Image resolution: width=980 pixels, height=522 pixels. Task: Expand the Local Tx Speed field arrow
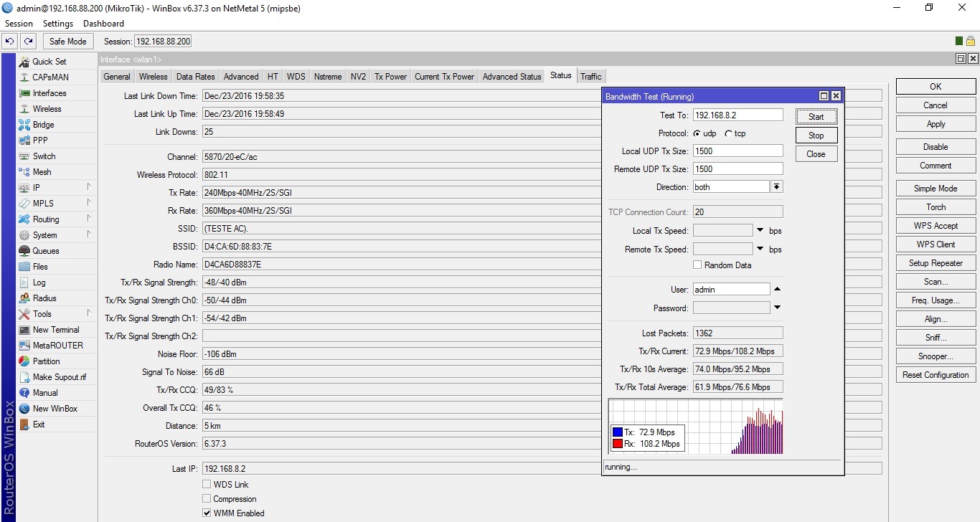[760, 230]
